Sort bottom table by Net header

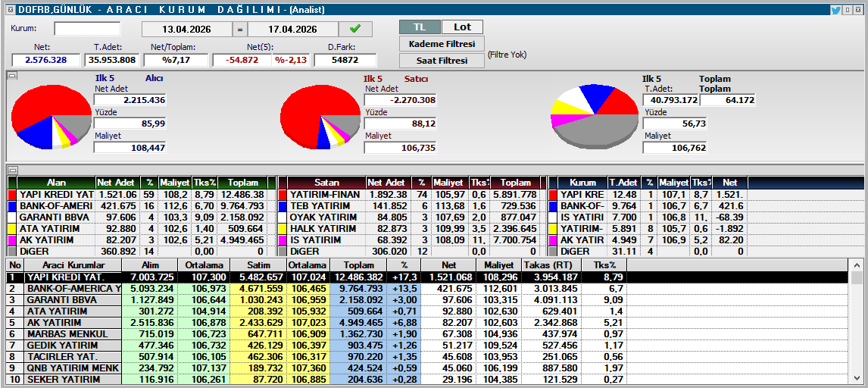click(448, 265)
